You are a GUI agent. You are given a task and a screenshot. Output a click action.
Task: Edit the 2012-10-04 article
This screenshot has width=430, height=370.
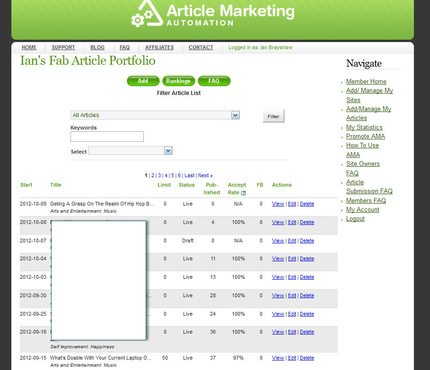tap(292, 259)
